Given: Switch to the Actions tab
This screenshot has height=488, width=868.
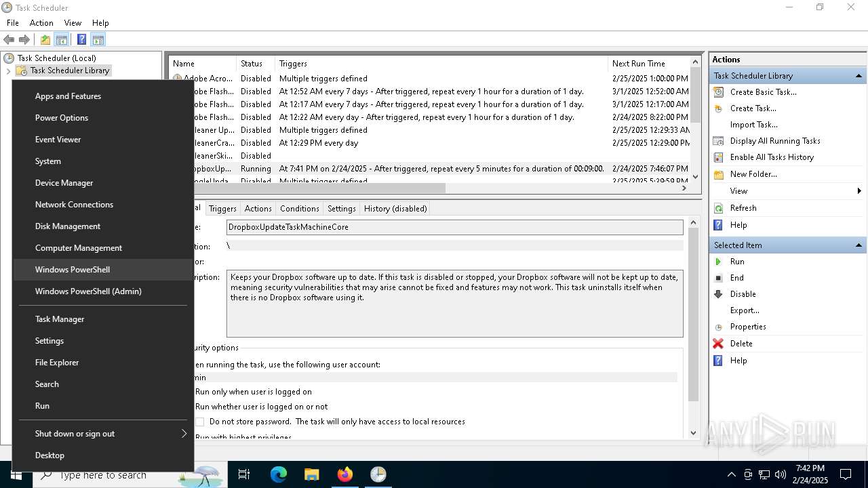Looking at the screenshot, I should click(258, 209).
